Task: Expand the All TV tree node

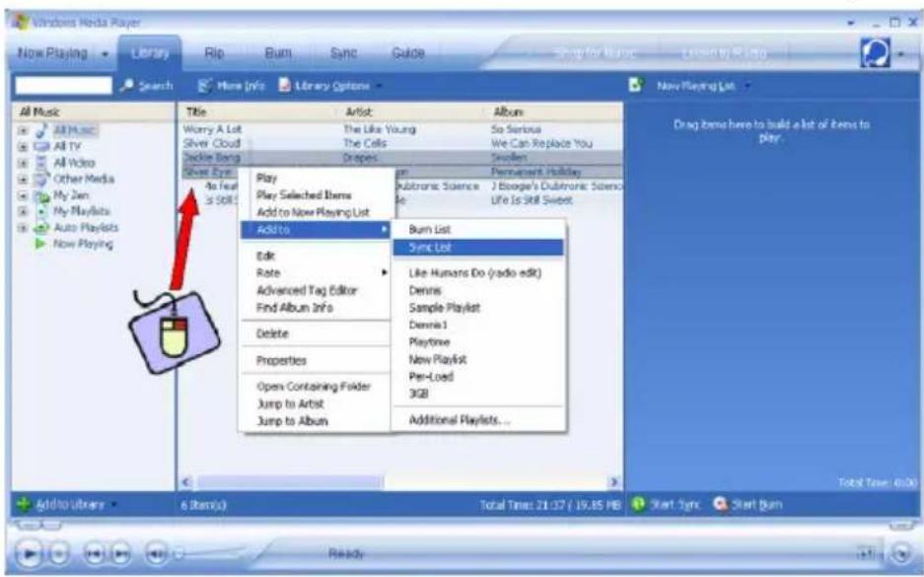Action: point(23,147)
